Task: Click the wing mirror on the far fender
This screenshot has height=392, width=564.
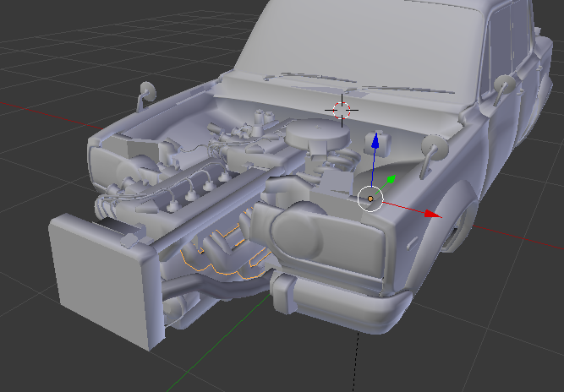Action: pyautogui.click(x=146, y=95)
